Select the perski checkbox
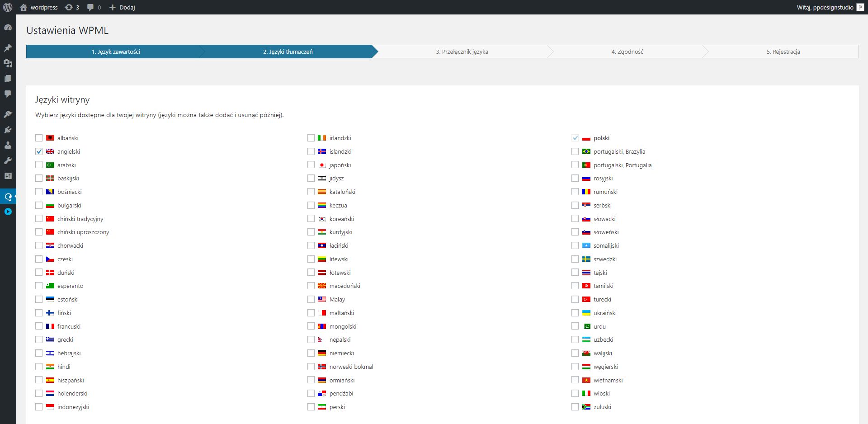The image size is (868, 424). click(x=311, y=407)
